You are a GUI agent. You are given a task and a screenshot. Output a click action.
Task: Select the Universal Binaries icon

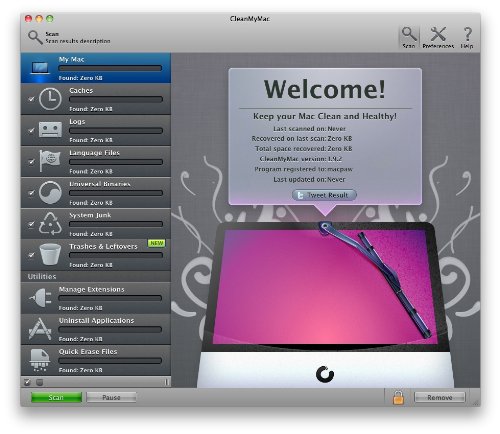click(x=50, y=192)
